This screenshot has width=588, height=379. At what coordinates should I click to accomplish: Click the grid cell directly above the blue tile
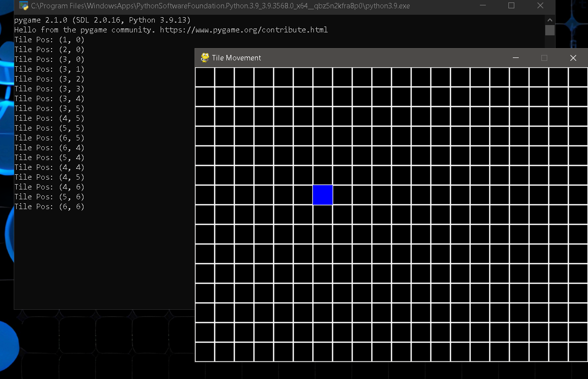point(323,175)
